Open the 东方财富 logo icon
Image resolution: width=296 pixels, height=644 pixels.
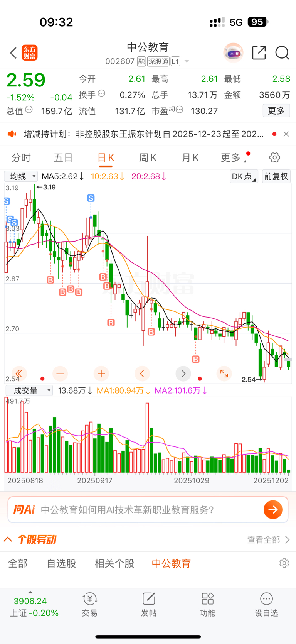click(30, 53)
